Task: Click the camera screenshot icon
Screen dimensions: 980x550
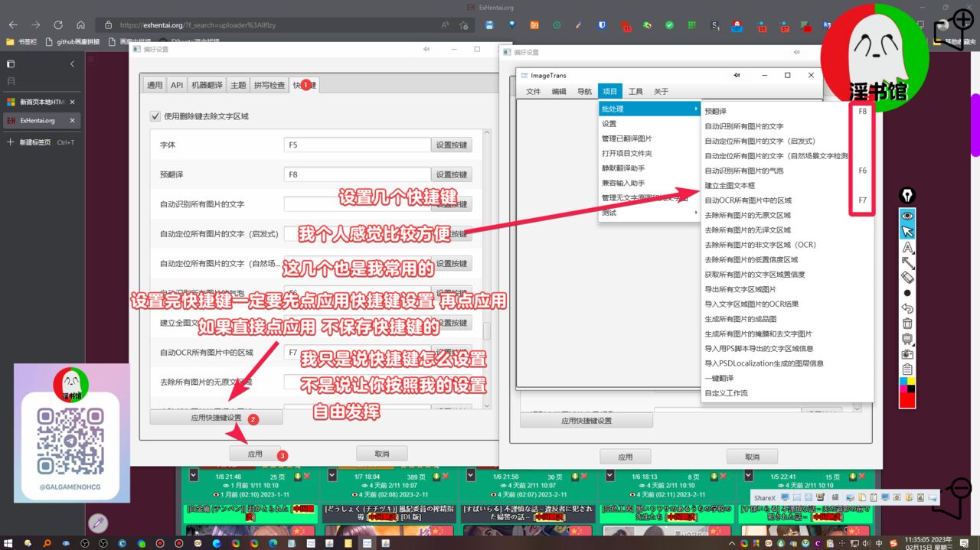Action: pos(907,354)
